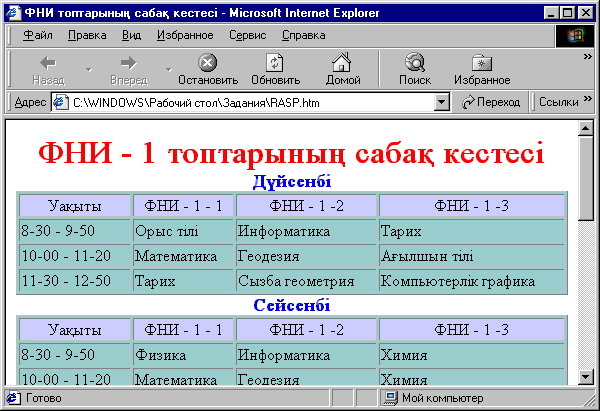Close the Internet Explorer window
This screenshot has width=600, height=411.
[585, 13]
